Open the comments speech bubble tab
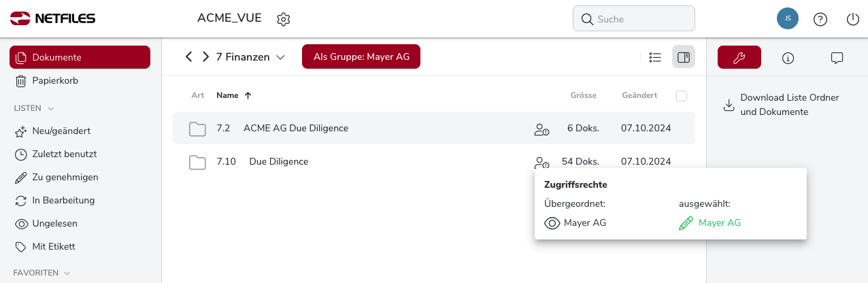868x283 pixels. tap(837, 58)
